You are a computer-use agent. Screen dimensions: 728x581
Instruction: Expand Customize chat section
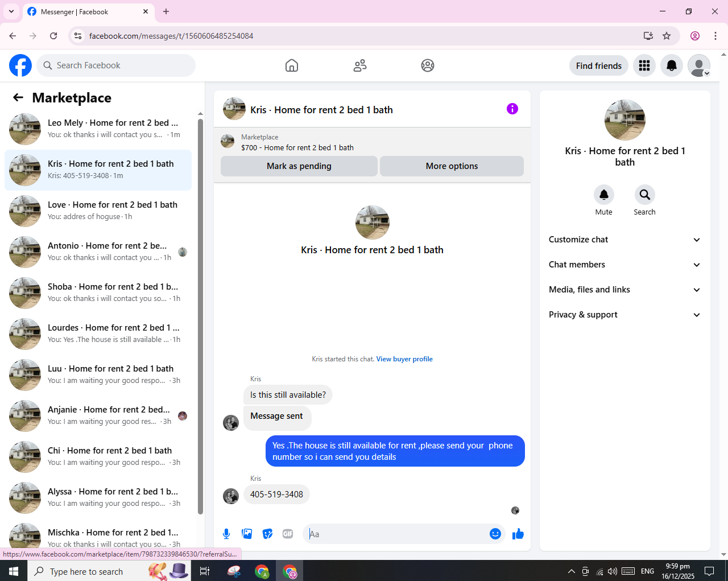click(624, 240)
